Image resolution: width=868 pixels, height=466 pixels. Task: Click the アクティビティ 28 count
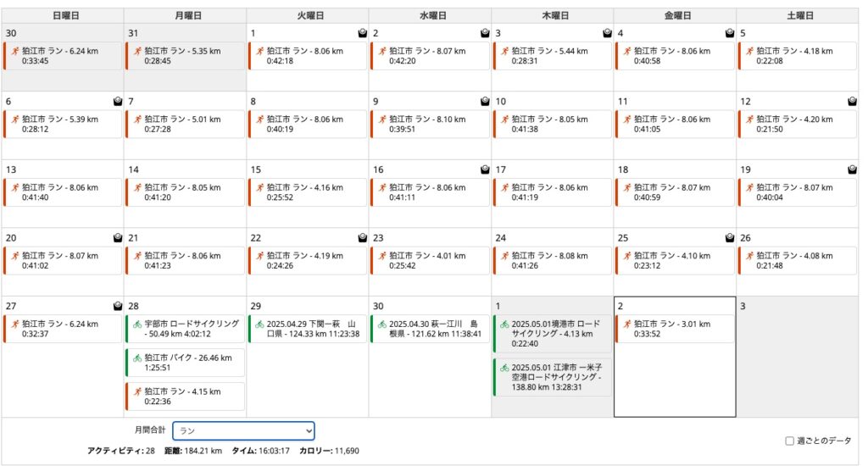coord(120,451)
